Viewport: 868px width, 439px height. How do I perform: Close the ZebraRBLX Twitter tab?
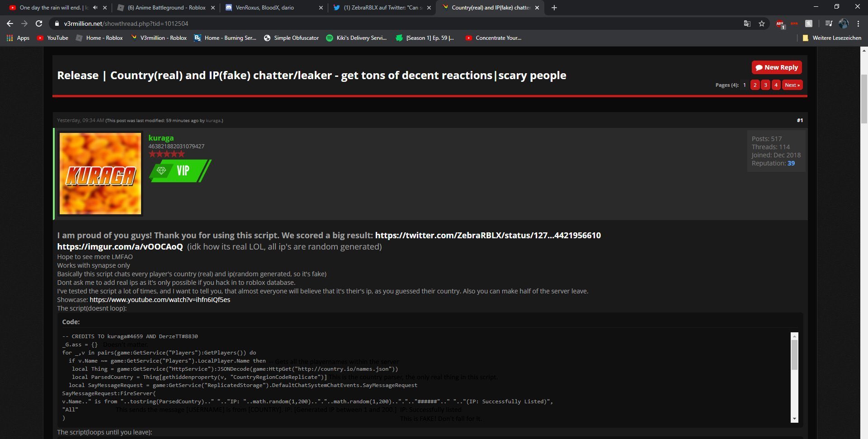click(429, 8)
